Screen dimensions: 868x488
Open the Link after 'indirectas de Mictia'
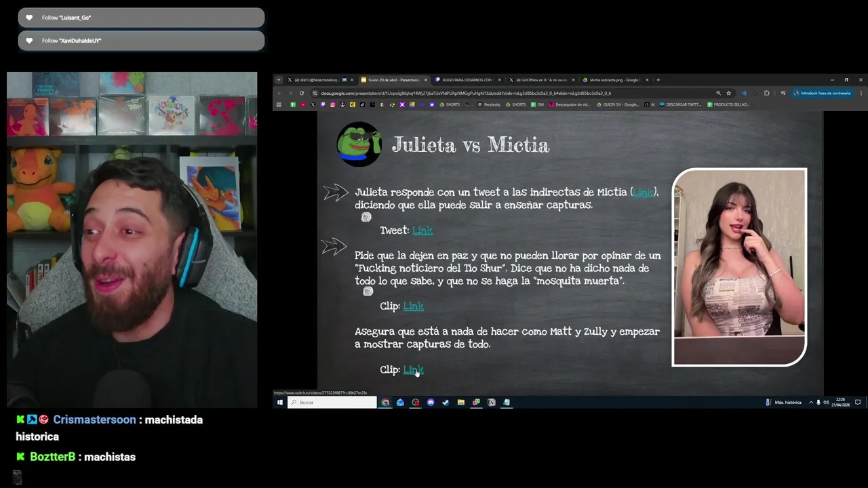643,192
